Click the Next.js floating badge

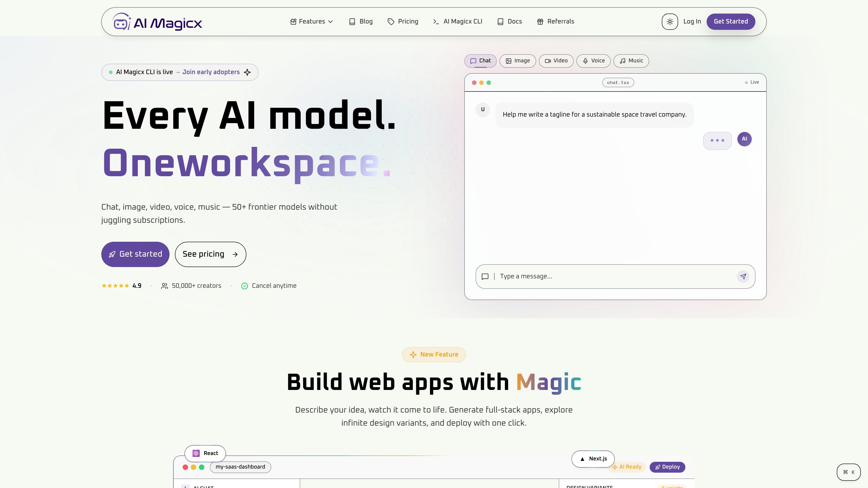593,459
